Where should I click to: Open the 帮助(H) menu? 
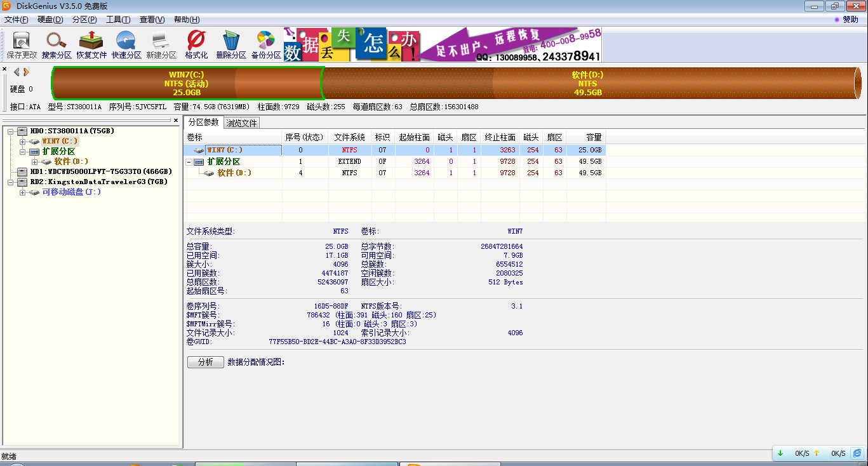(x=186, y=20)
